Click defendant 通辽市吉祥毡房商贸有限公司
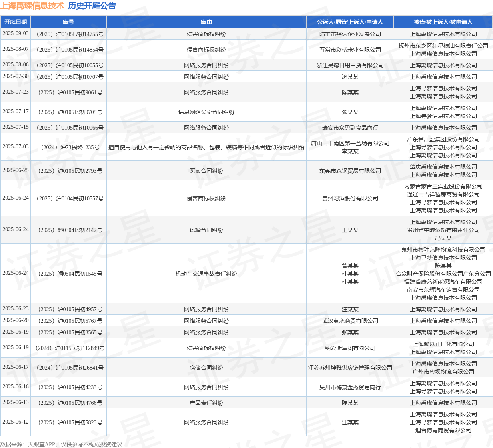The image size is (493, 448). click(x=443, y=194)
